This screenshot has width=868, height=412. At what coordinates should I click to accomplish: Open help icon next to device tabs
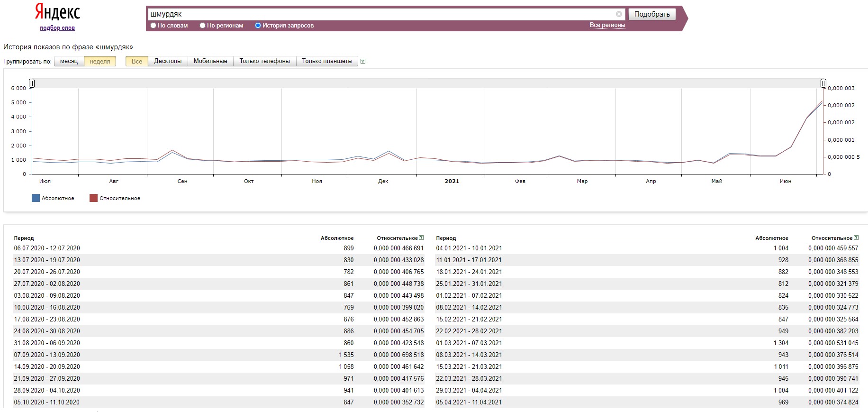pos(363,61)
